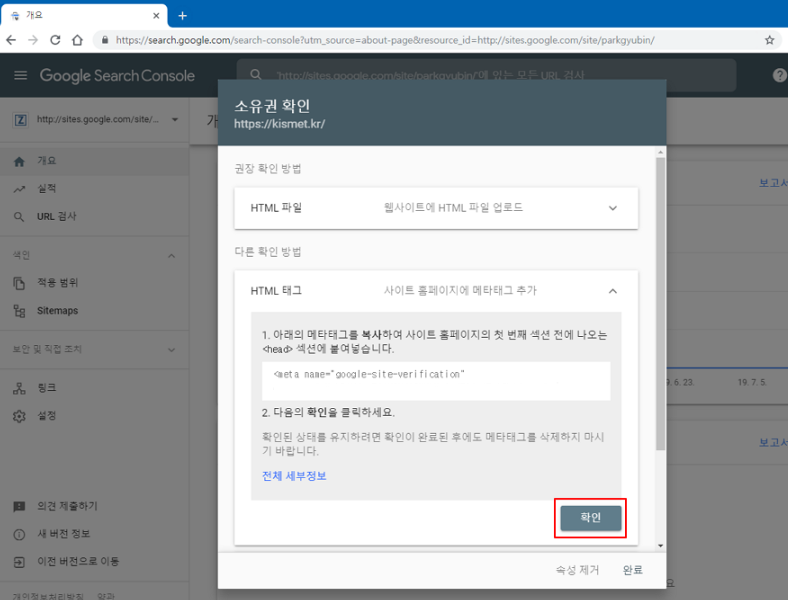Click the HTML 파일 row title
This screenshot has height=600, width=788.
(276, 208)
